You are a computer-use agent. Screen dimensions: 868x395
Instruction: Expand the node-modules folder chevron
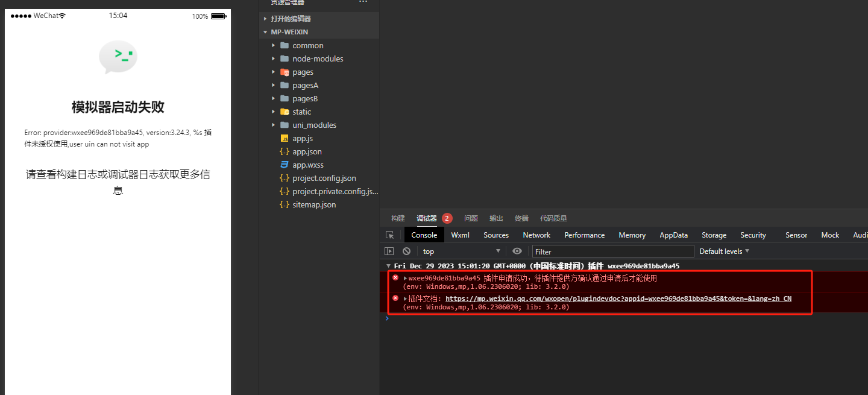(x=274, y=58)
